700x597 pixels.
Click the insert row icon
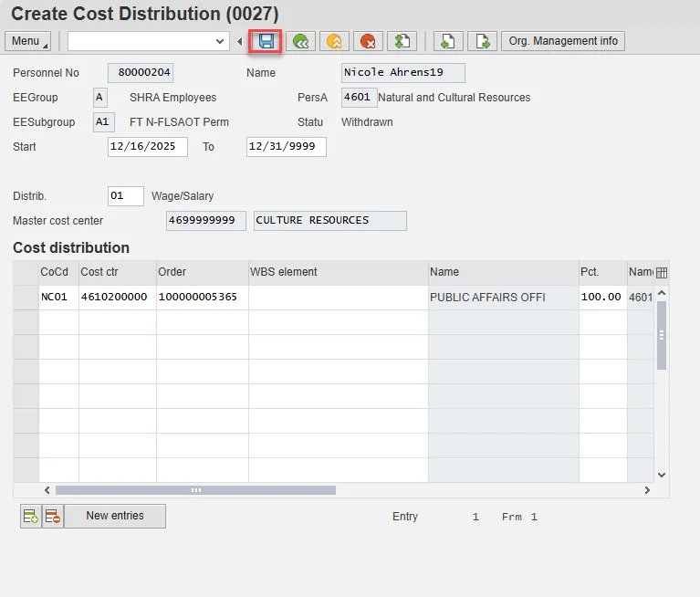pos(31,517)
